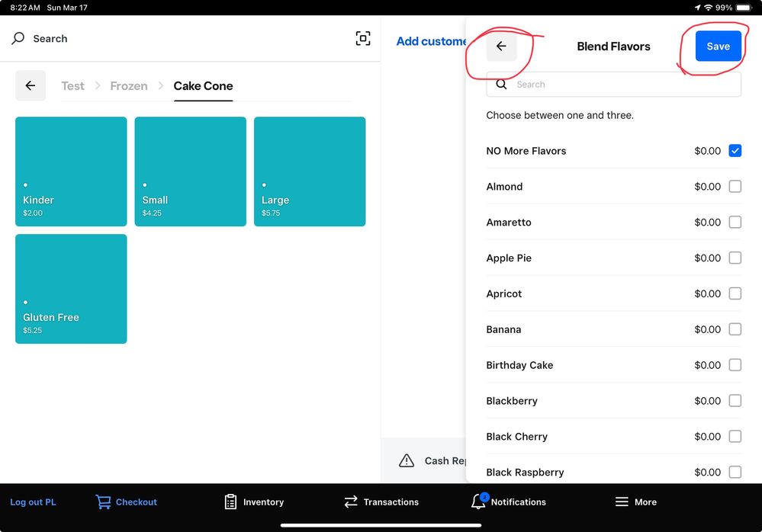762x532 pixels.
Task: Select the Gluten Free item tile
Action: (71, 289)
